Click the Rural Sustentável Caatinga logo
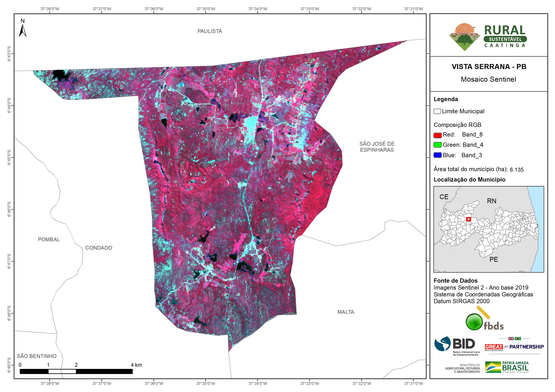Viewport: 555px width, 392px height. [488, 37]
